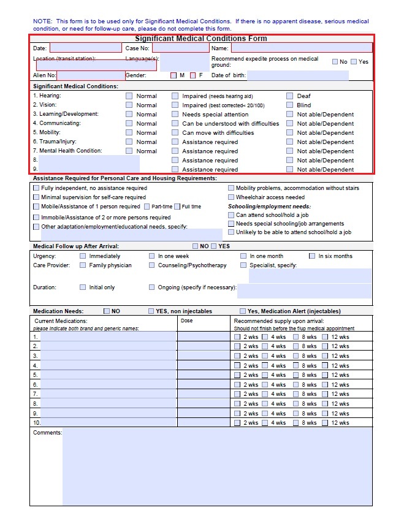Check Can move with difficulties for Mobility
This screenshot has width=412, height=532.
click(175, 133)
